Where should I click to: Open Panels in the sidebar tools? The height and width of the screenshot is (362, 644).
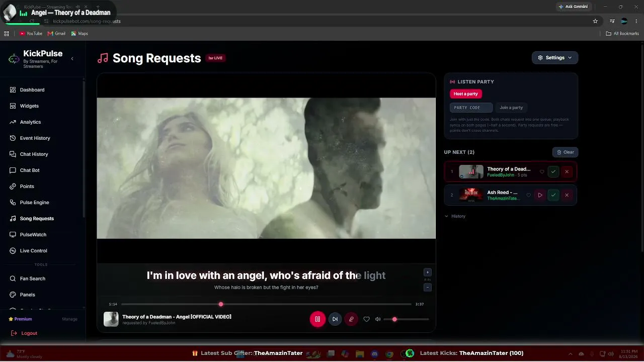click(x=28, y=295)
